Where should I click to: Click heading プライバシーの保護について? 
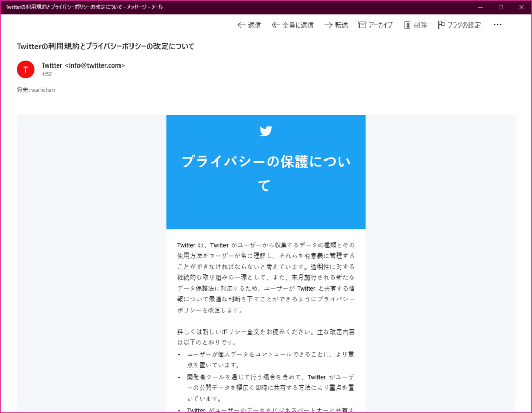[265, 174]
